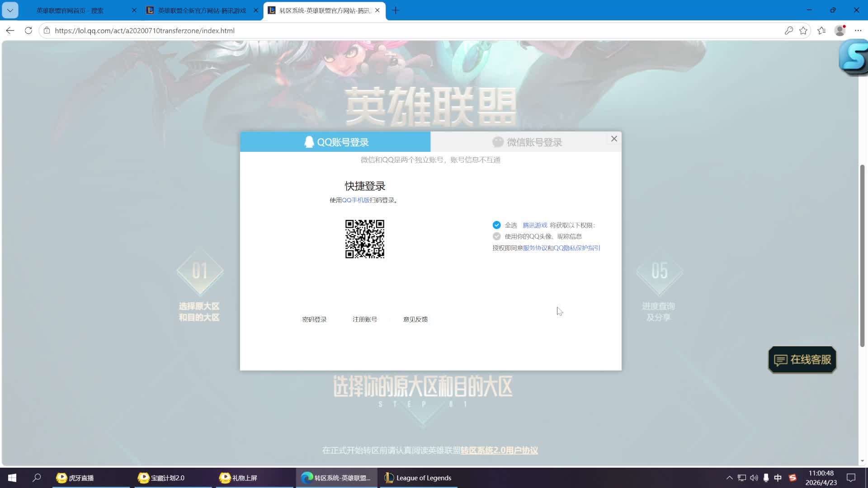Toggle QQ头像、昵称信息 permission checkbox
The width and height of the screenshot is (868, 488).
point(496,236)
